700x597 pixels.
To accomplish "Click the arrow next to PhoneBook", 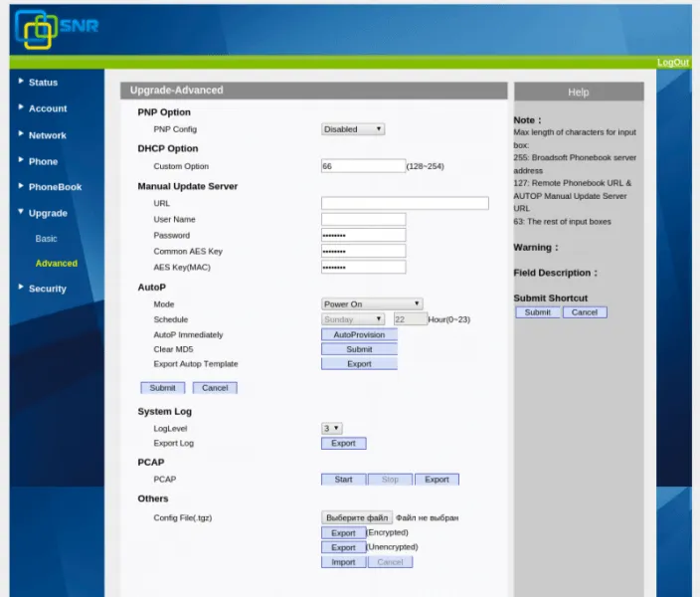I will pyautogui.click(x=21, y=185).
